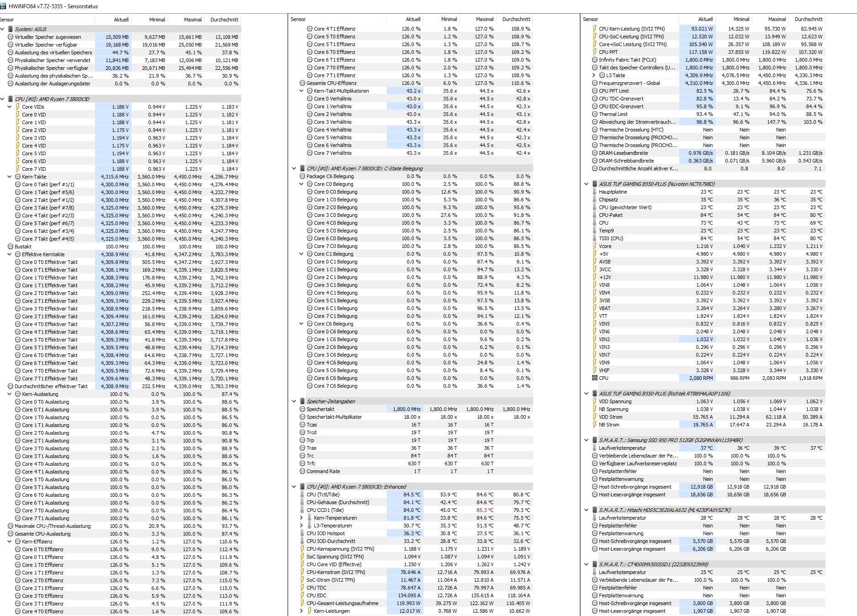
Task: Click the 85.3 °C maximum value of CPU CCD1
Action: click(x=485, y=510)
